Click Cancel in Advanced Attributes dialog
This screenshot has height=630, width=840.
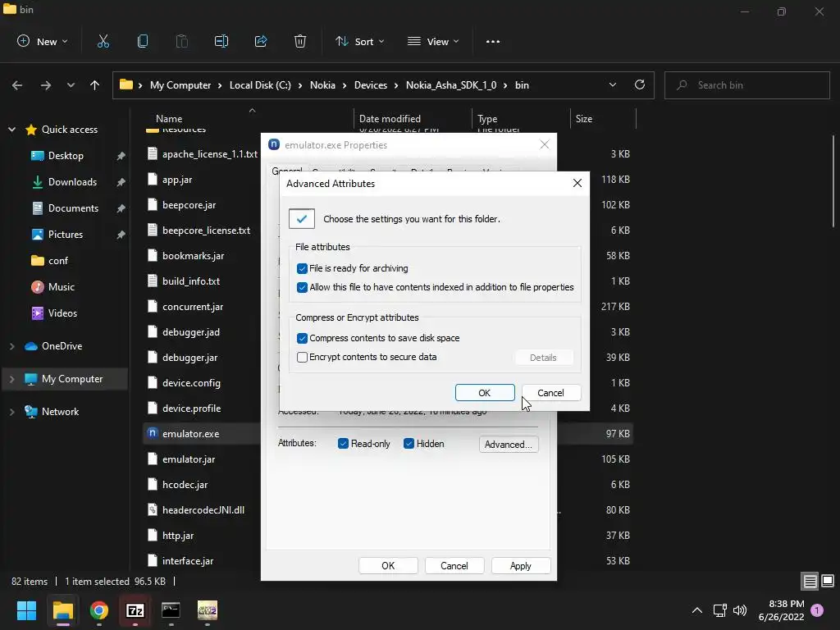tap(550, 393)
